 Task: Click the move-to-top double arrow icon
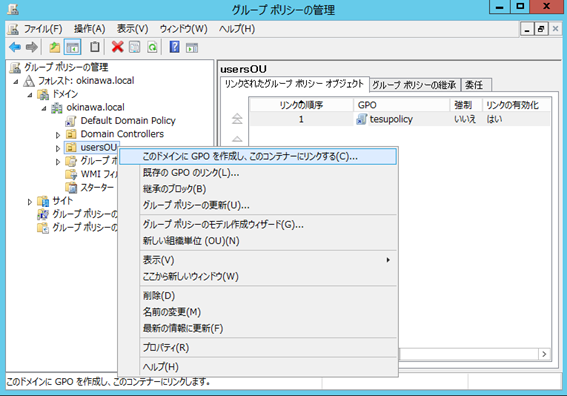click(237, 118)
